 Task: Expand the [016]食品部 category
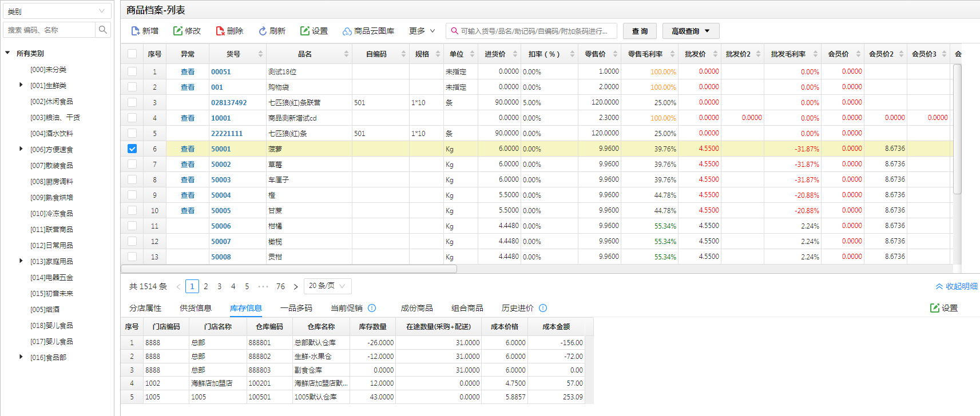click(x=21, y=357)
